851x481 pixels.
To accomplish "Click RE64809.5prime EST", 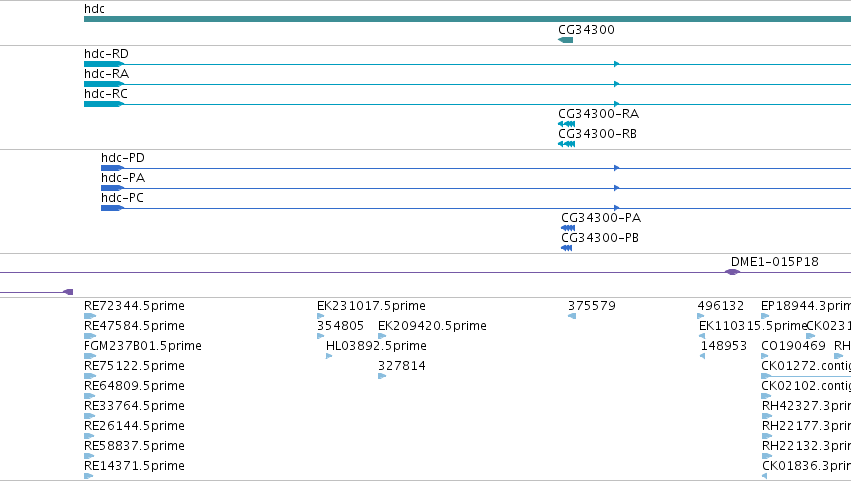I will 90,396.
